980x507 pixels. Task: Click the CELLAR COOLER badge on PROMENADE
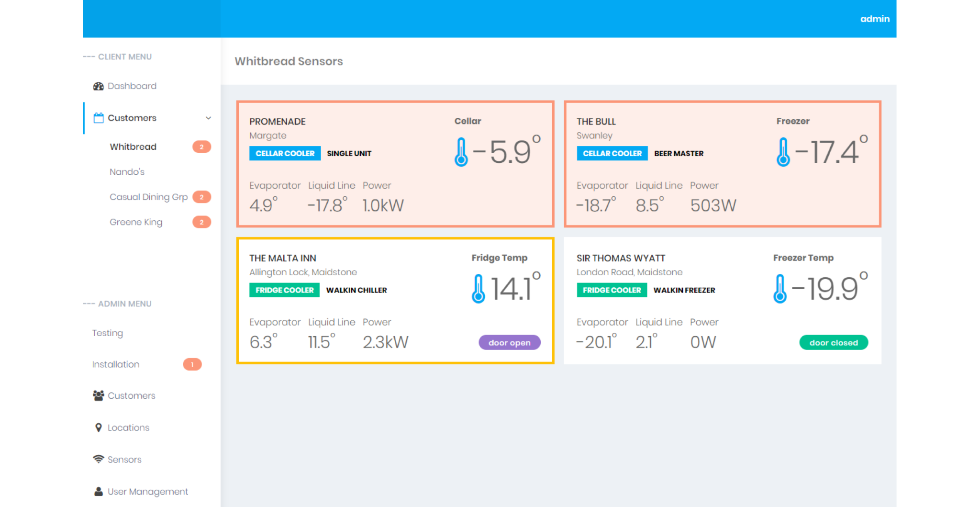[284, 153]
